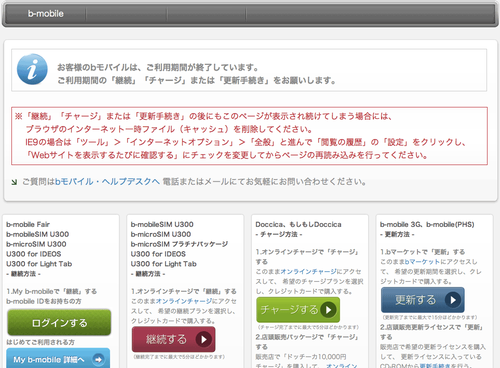
Task: Click 2.店頭販売更新ライセンスで「更新」する text
Action: 432,332
